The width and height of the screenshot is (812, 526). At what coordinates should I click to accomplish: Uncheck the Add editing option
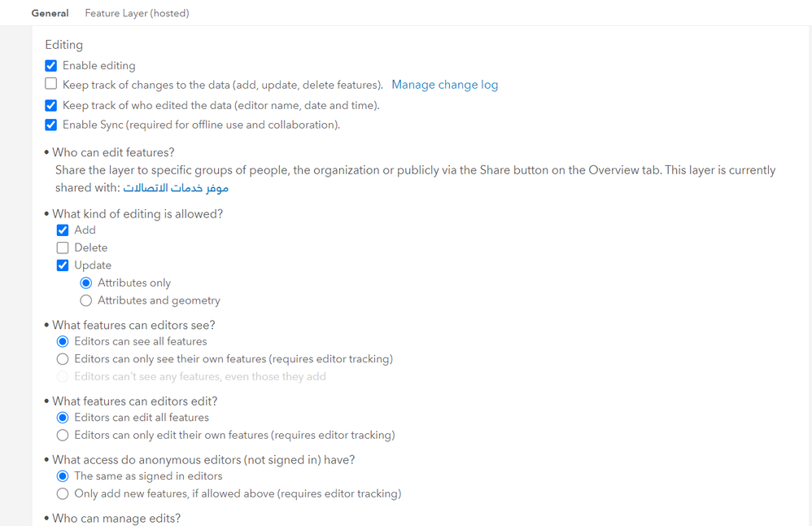(63, 230)
